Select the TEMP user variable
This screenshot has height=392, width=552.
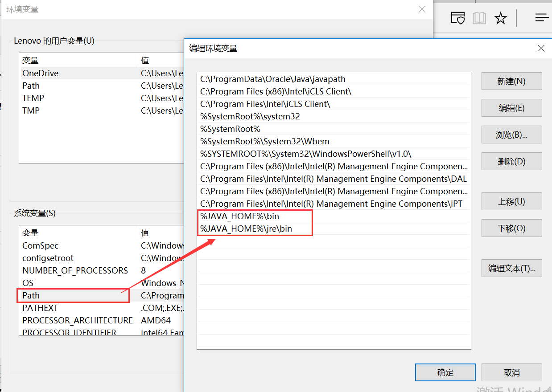click(x=102, y=98)
